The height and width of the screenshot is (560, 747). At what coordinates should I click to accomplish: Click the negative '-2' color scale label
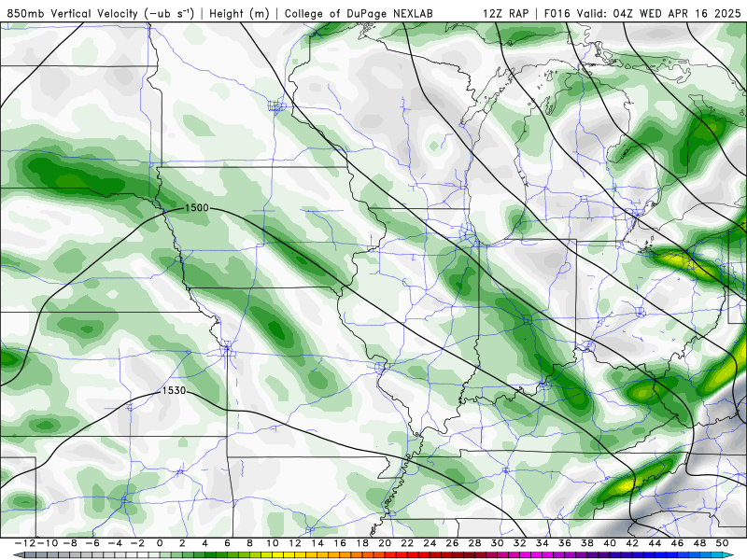[137, 543]
